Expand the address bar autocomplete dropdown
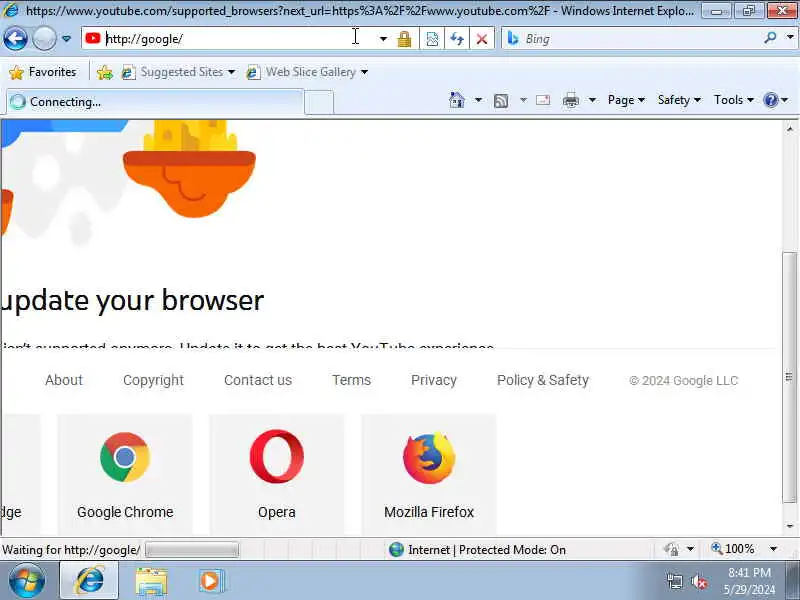Viewport: 800px width, 600px height. click(x=383, y=39)
